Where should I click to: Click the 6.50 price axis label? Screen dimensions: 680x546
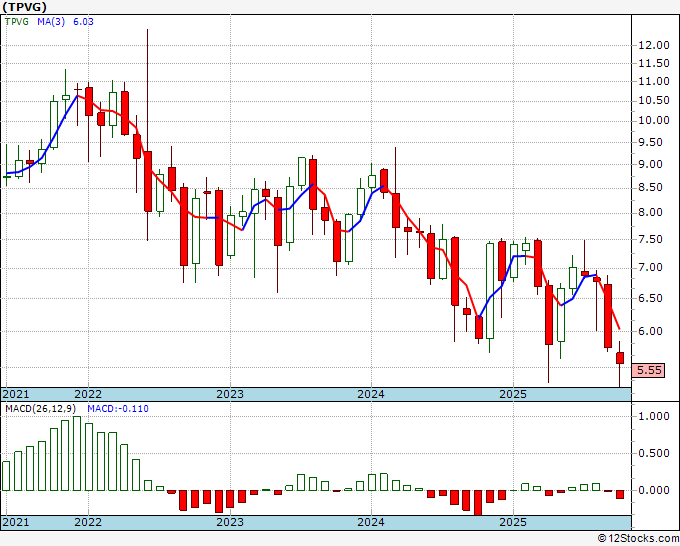650,298
